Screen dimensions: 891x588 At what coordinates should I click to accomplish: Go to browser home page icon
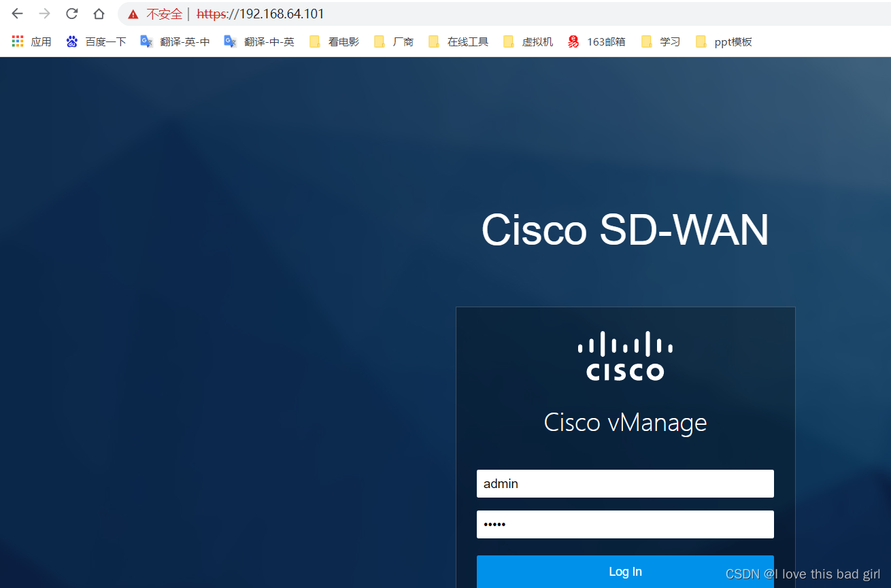(x=99, y=14)
